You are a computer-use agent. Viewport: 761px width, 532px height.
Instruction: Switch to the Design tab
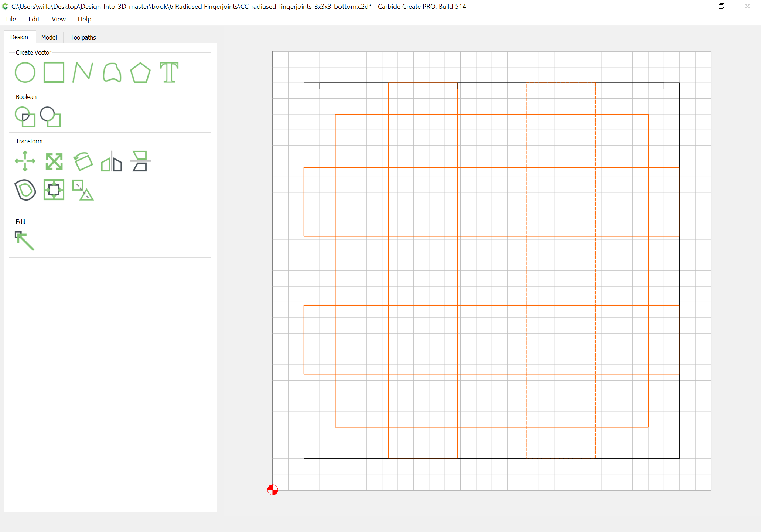19,37
